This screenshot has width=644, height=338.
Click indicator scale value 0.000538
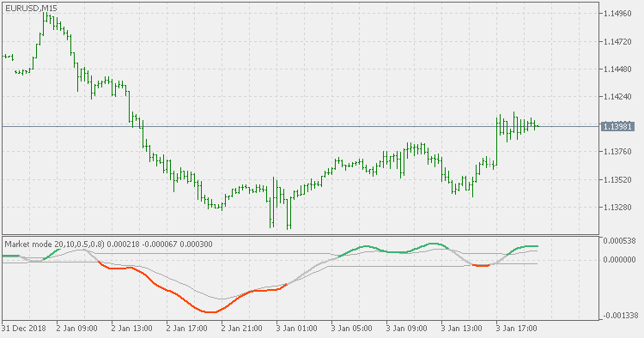(619, 241)
